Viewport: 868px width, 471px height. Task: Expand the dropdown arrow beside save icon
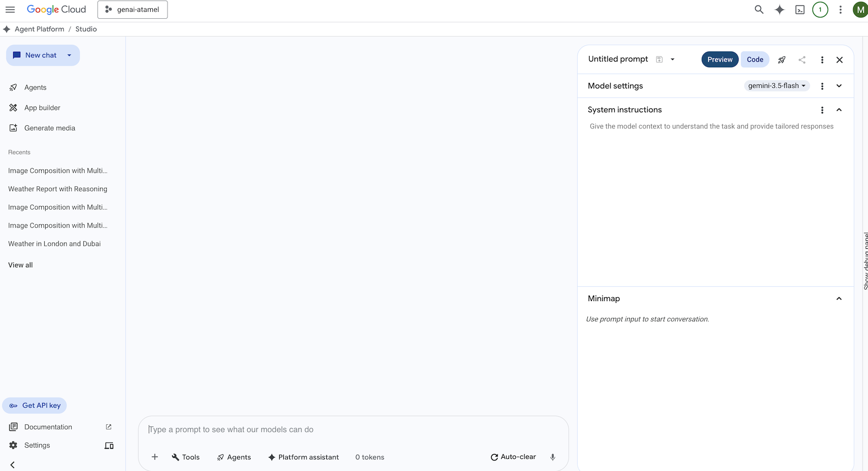[673, 59]
